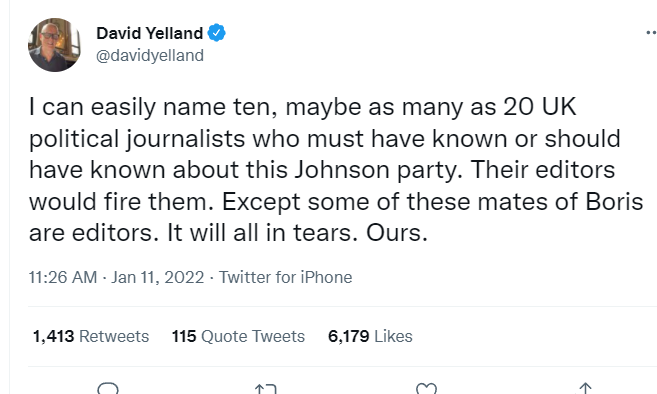Click the word Likes in the stats row
This screenshot has width=657, height=394.
pos(393,336)
